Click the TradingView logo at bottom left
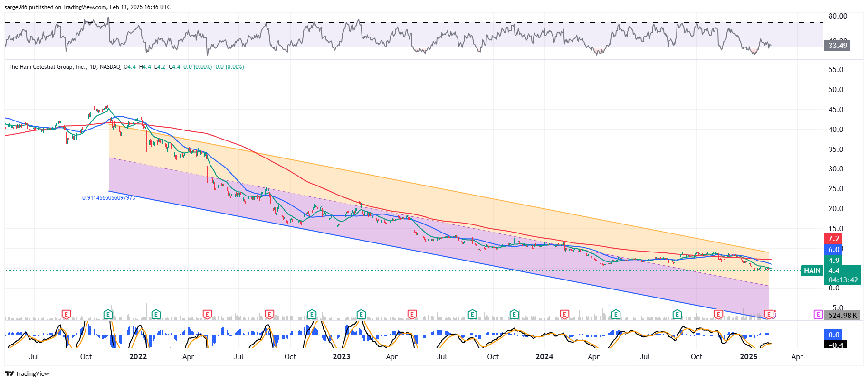Screen dimensions: 868x382 tap(27, 373)
